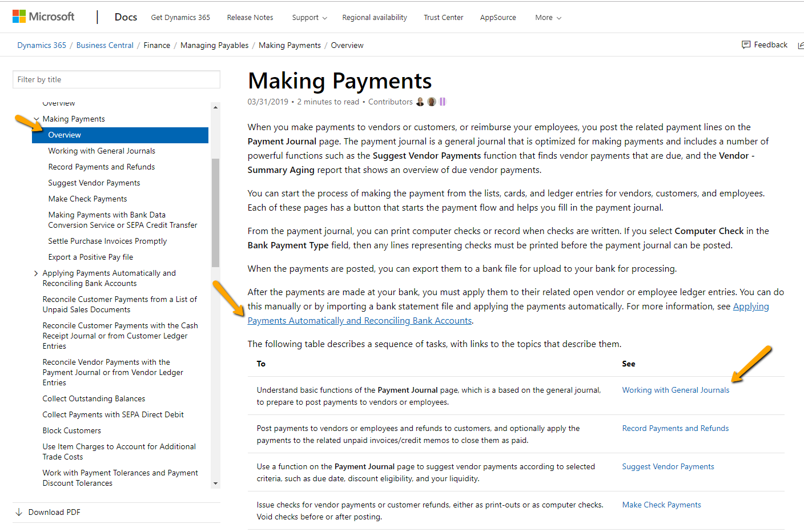This screenshot has height=532, width=804.
Task: Open Work with Payment Tolerances topic
Action: pos(120,478)
